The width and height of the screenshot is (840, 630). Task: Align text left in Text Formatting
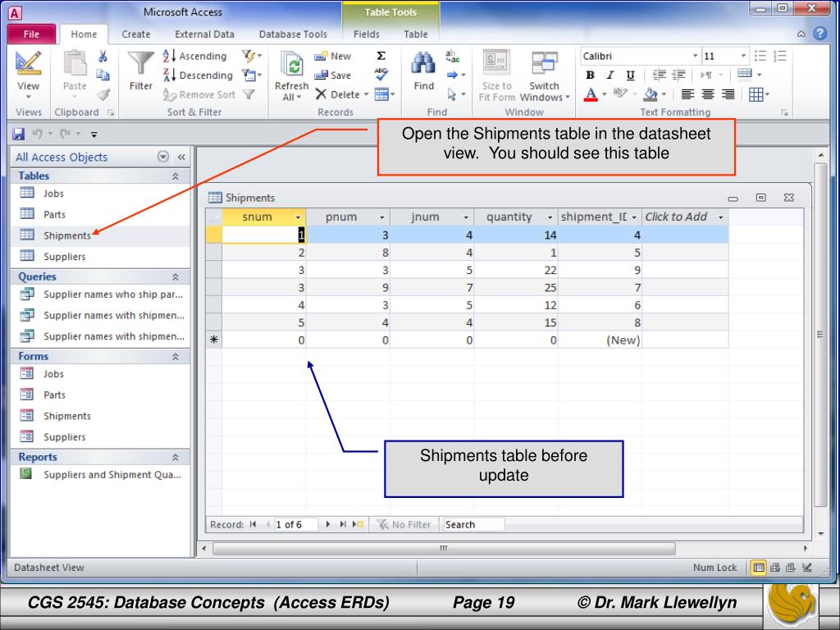pyautogui.click(x=687, y=95)
